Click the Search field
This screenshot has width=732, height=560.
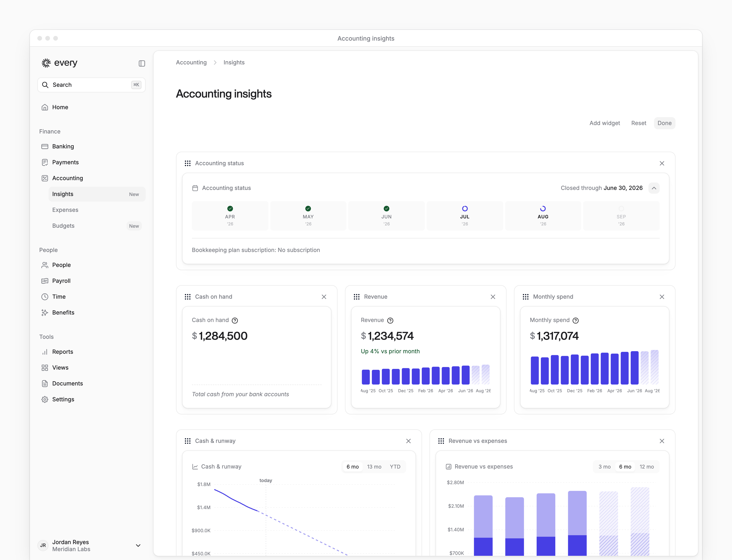pyautogui.click(x=91, y=85)
